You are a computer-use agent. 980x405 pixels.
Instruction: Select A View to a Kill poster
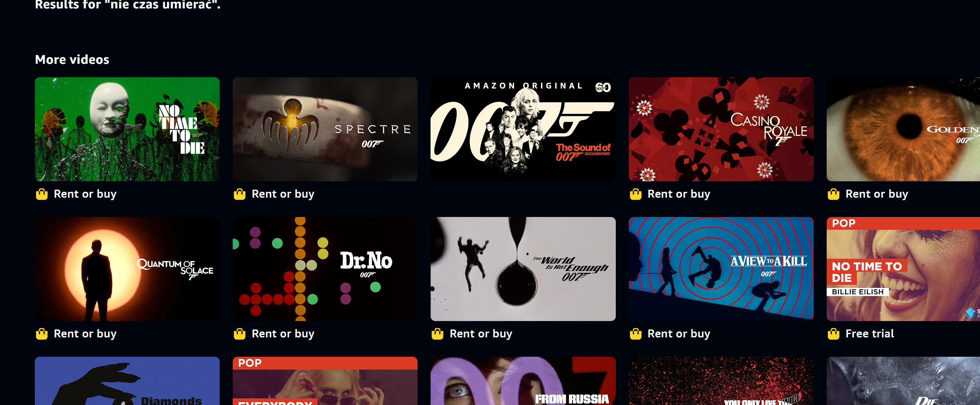(x=721, y=269)
